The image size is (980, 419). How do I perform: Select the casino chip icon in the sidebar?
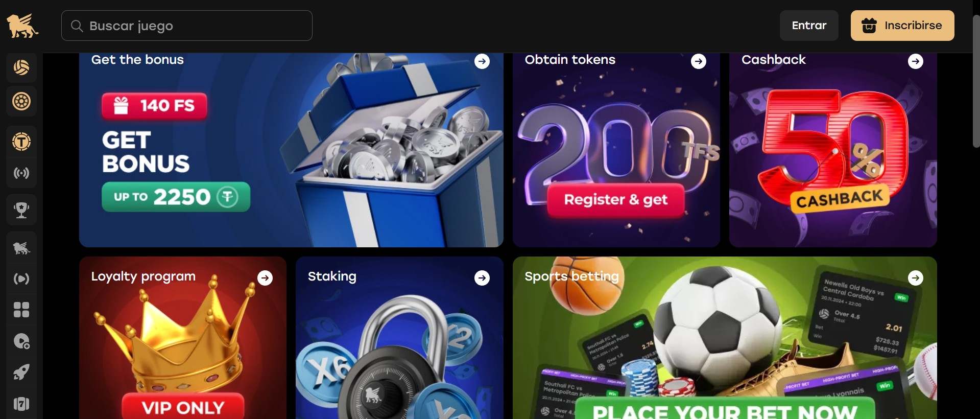21,101
